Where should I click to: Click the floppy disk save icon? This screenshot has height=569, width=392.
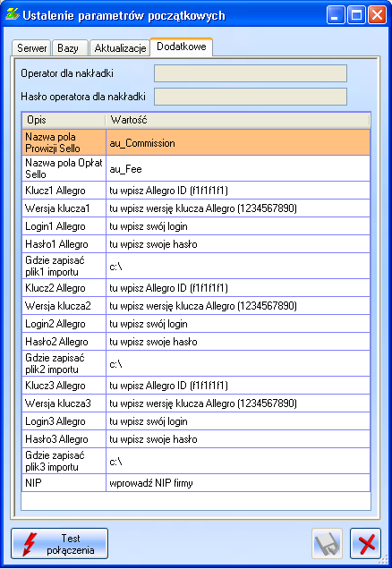tap(327, 543)
